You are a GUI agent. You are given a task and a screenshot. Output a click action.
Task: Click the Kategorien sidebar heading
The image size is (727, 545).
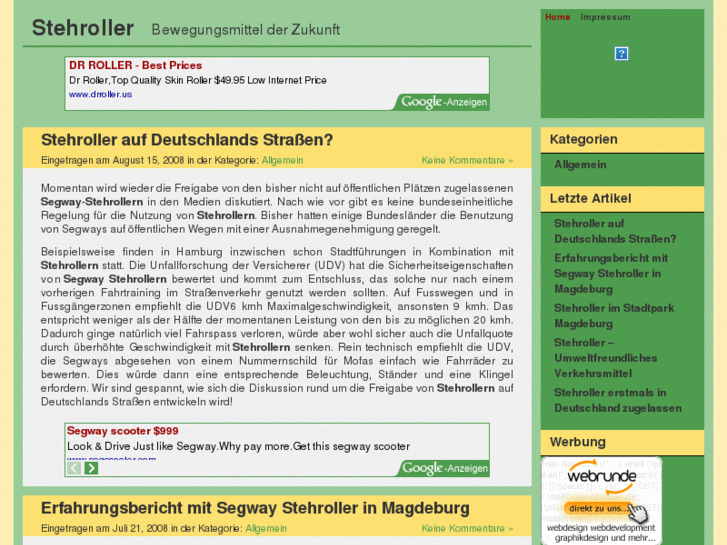tap(583, 139)
